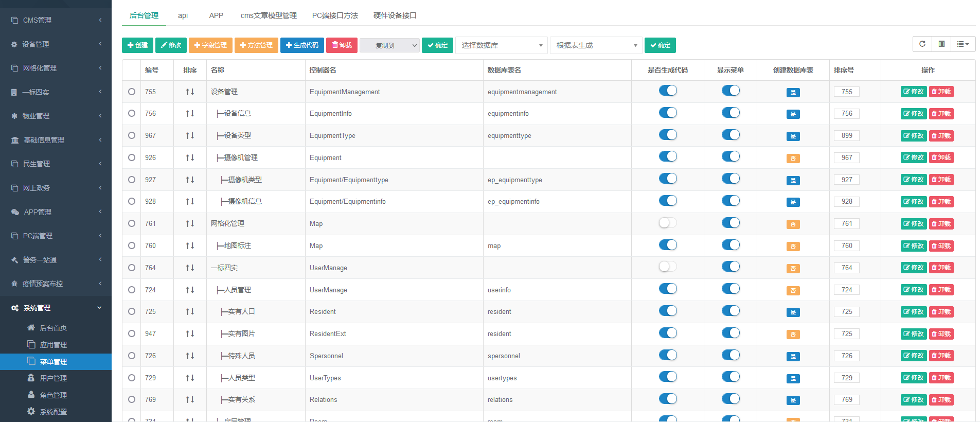
Task: Open the 根据表生成 dropdown
Action: click(596, 45)
